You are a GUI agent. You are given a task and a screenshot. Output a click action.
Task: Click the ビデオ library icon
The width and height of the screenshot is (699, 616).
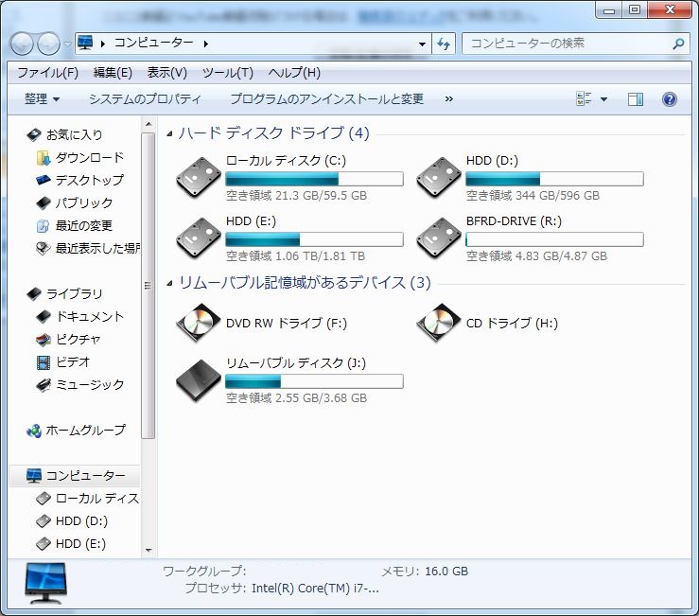(x=44, y=362)
